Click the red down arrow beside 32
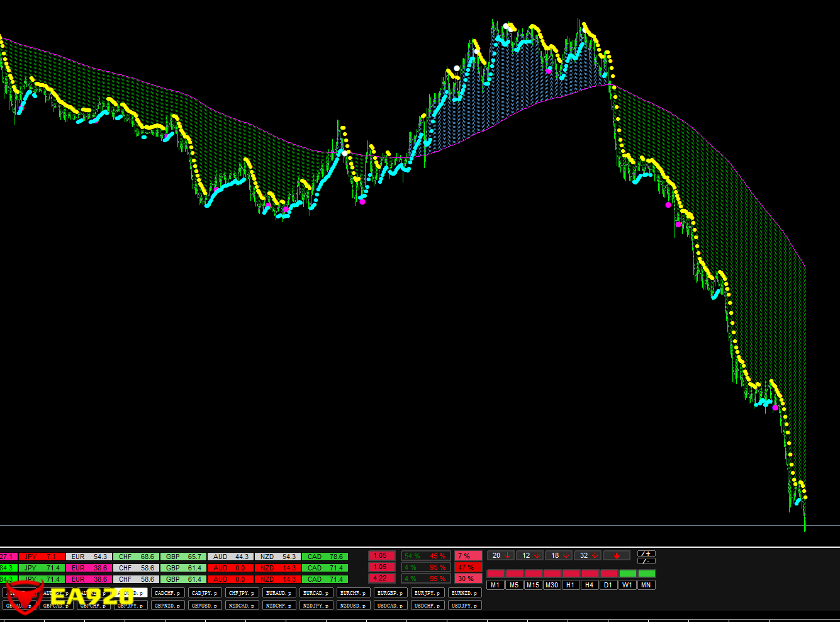The image size is (840, 622). (x=595, y=555)
